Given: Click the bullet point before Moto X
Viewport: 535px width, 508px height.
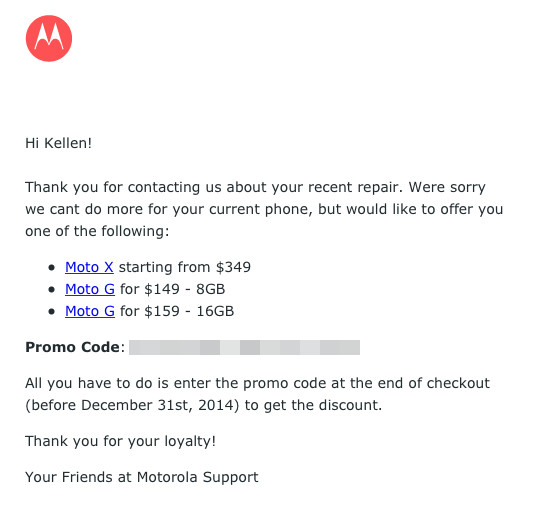Looking at the screenshot, I should point(52,267).
